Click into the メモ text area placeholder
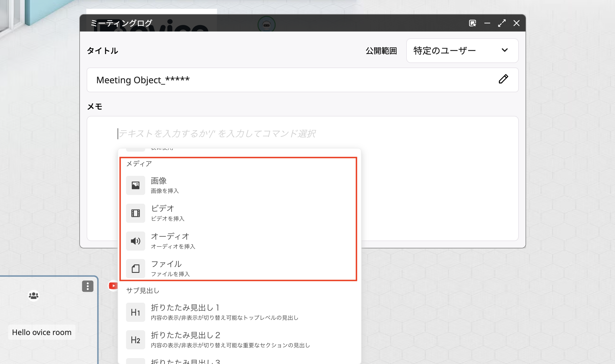The image size is (615, 364). 217,134
